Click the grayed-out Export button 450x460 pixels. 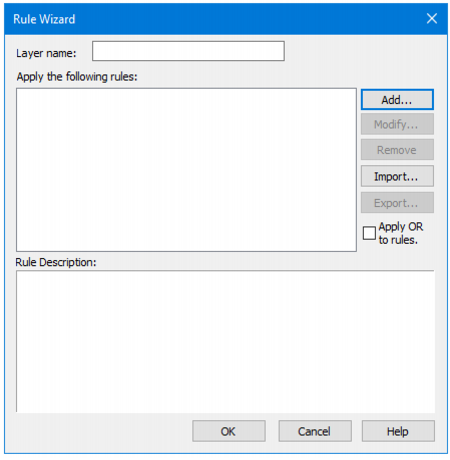tap(397, 203)
